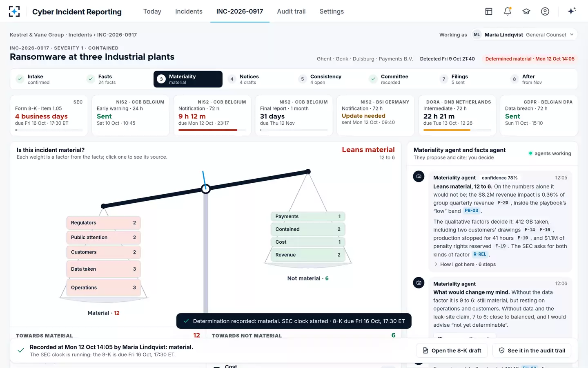Expand 'How I got here · 6 steps'

coord(465,265)
